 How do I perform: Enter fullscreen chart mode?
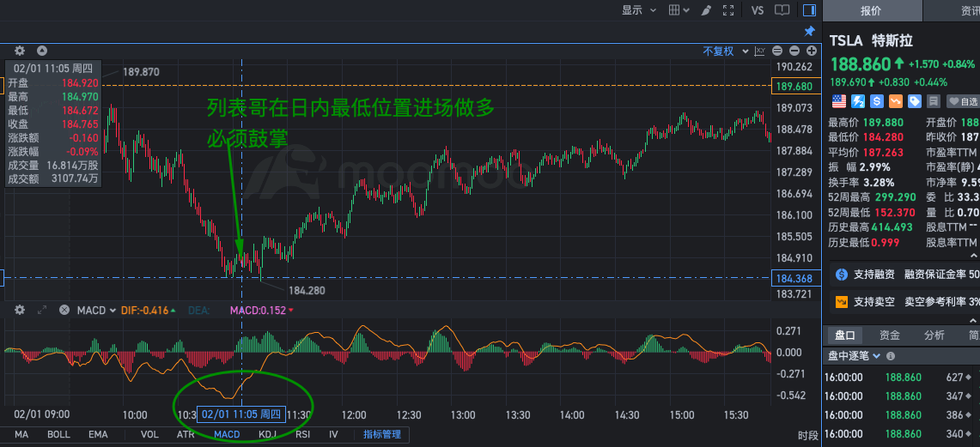[x=728, y=10]
